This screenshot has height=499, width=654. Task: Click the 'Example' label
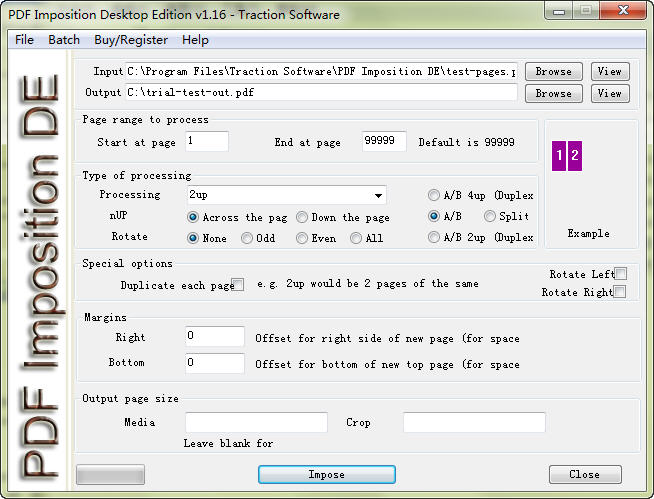589,234
